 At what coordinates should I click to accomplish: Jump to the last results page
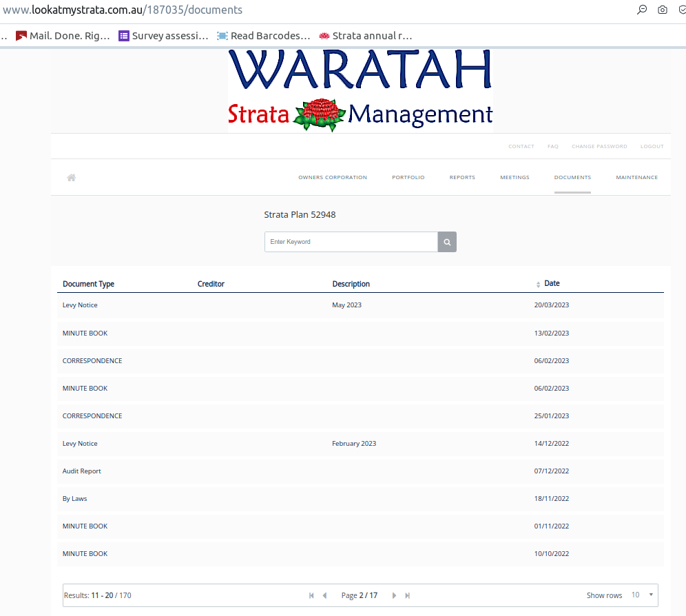click(408, 595)
